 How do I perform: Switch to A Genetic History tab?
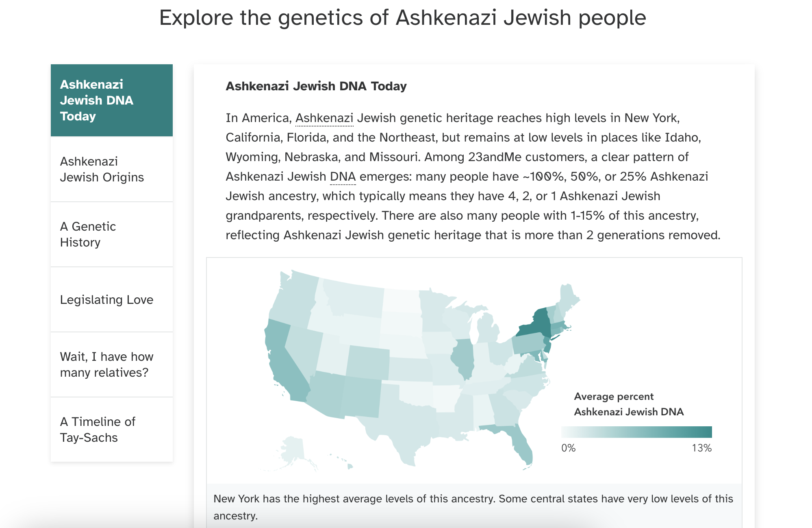pos(112,234)
